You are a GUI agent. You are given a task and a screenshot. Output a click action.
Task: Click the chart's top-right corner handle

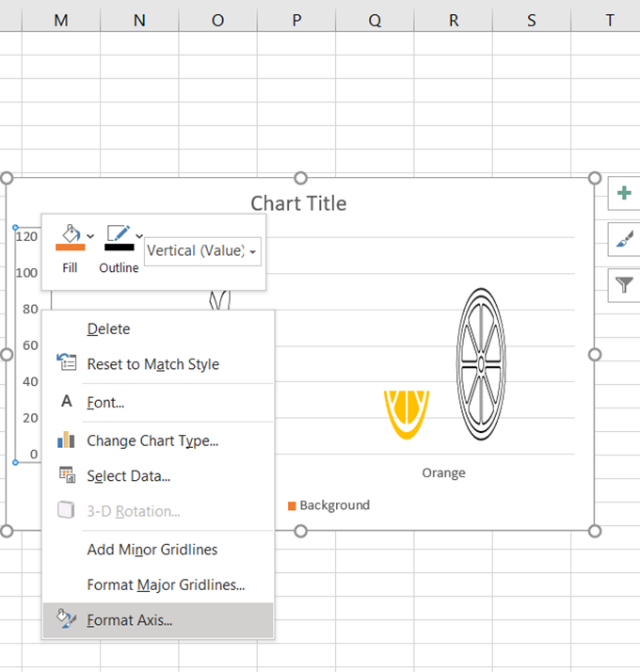[595, 178]
